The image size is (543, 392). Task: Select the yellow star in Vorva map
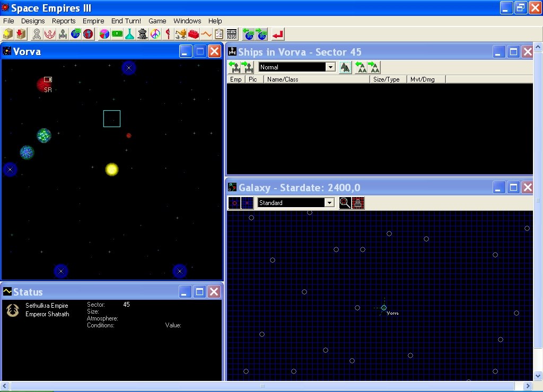coord(112,170)
